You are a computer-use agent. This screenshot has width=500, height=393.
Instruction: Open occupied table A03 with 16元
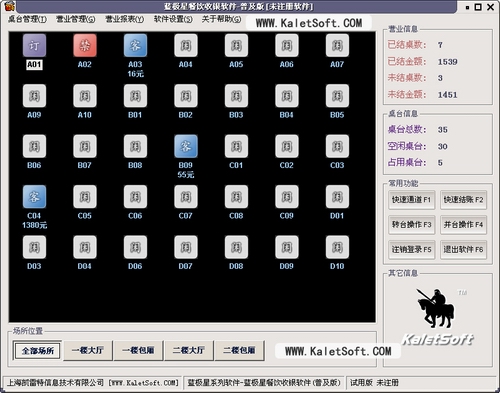tap(135, 45)
